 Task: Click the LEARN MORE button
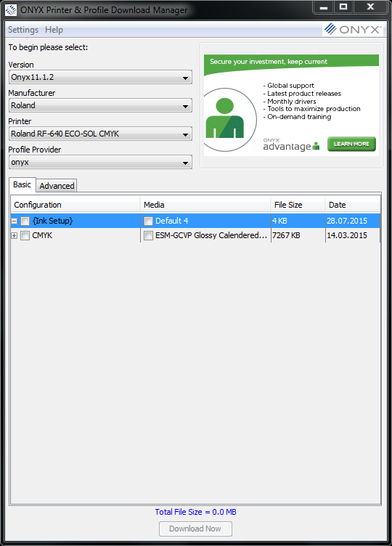tap(351, 144)
